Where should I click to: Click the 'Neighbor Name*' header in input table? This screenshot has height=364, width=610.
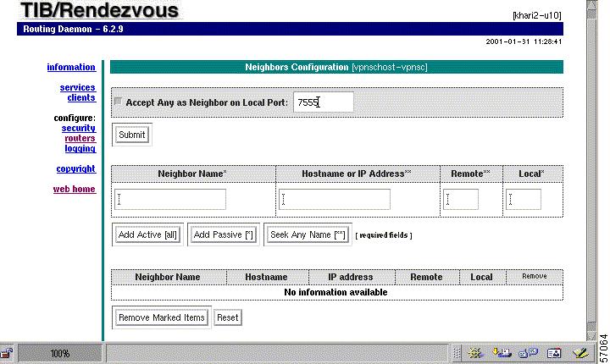point(192,174)
